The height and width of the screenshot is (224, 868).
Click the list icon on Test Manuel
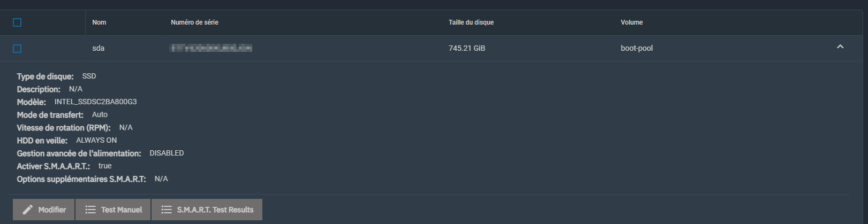90,210
